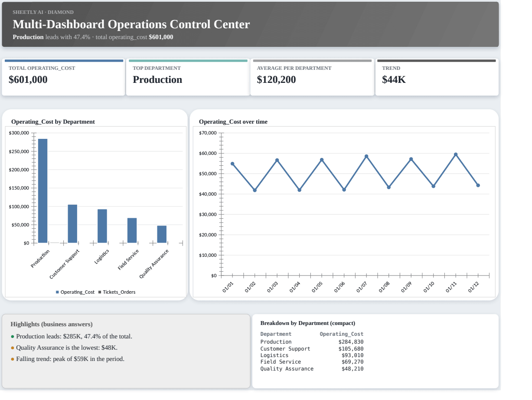Select the Top Department card showing Production

pos(188,77)
